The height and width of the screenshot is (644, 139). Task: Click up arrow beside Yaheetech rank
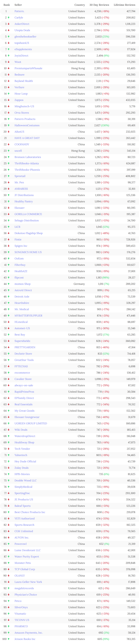pyautogui.click(x=8, y=455)
